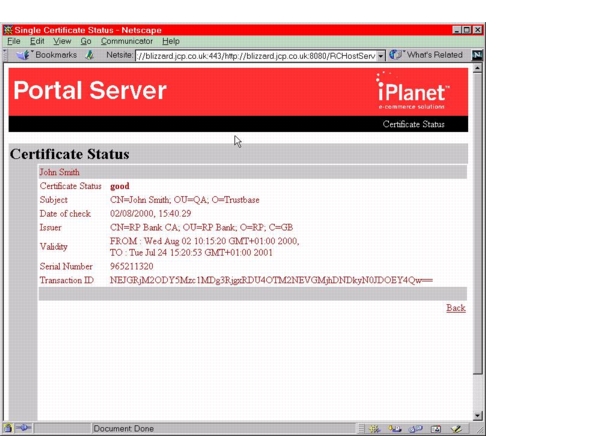The width and height of the screenshot is (610, 439).
Task: Click the 'Serial Number' field label
Action: [x=66, y=267]
